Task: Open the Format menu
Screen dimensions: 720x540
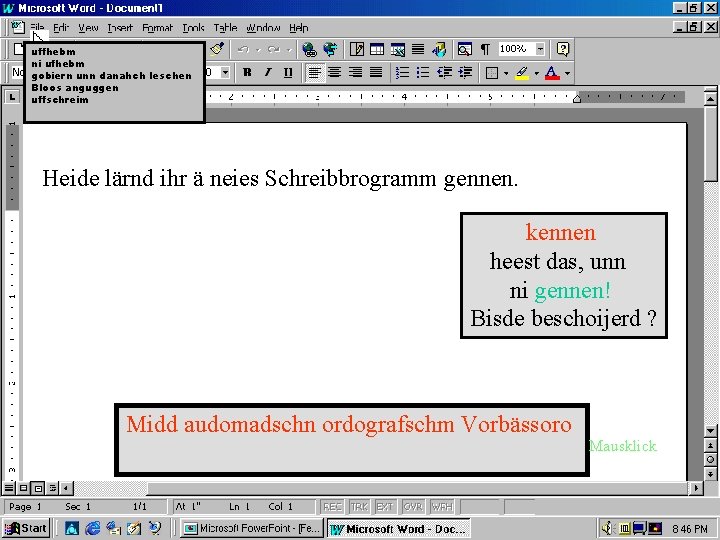Action: pyautogui.click(x=158, y=28)
